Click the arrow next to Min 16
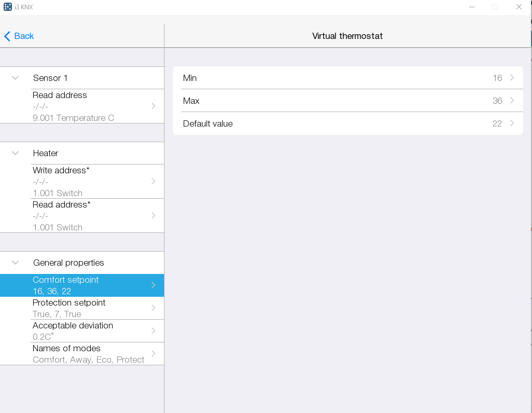Image resolution: width=532 pixels, height=413 pixels. pos(512,78)
